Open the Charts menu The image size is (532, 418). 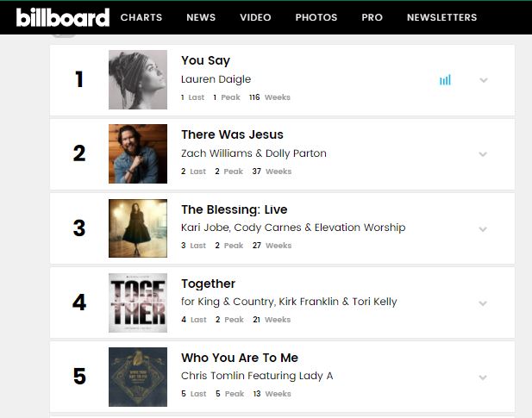(x=141, y=17)
